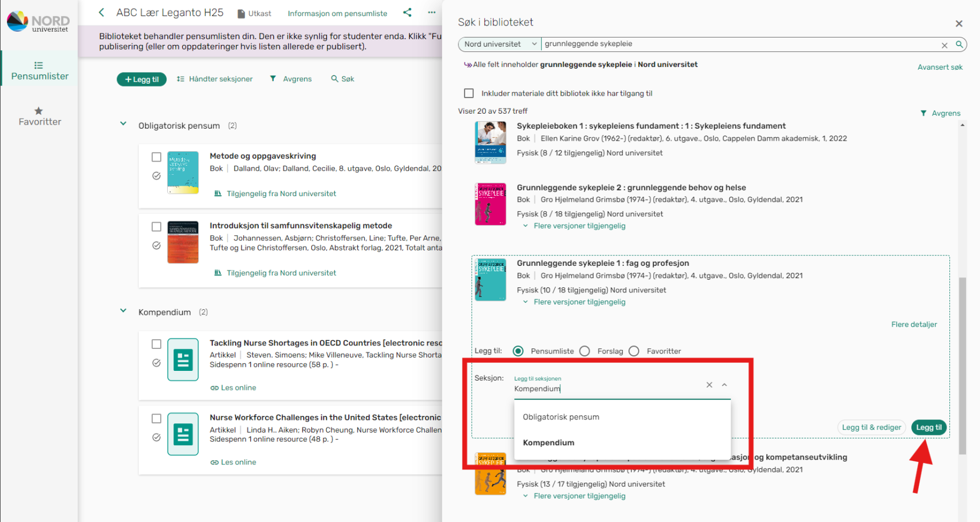This screenshot has width=980, height=522.
Task: Open Grunnleggende sykepleie 2 title in results
Action: point(631,187)
